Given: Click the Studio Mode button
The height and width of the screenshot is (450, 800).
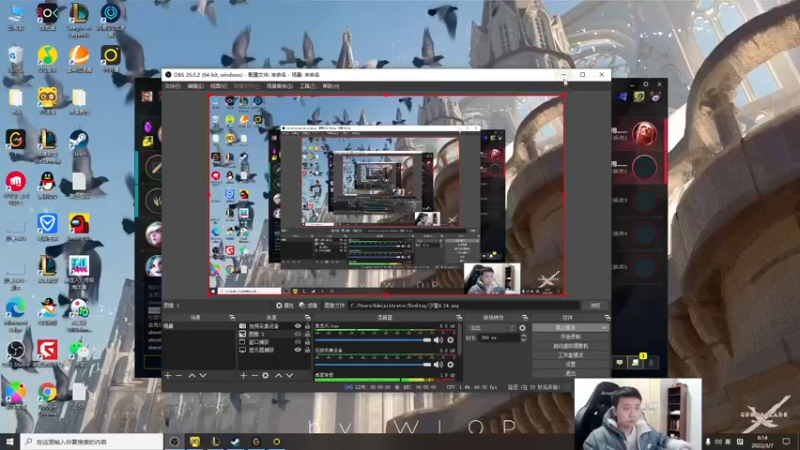Looking at the screenshot, I should pyautogui.click(x=570, y=355).
